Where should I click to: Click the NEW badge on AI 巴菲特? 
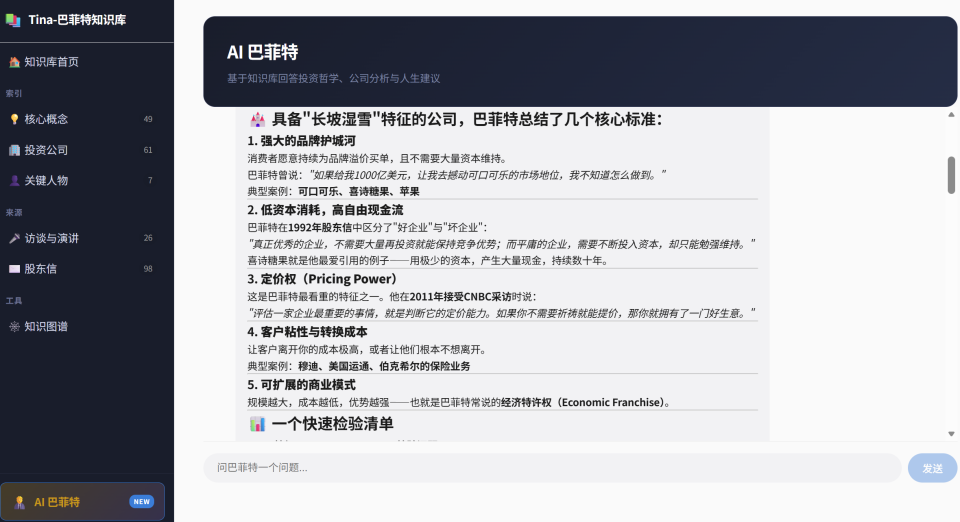tap(141, 502)
